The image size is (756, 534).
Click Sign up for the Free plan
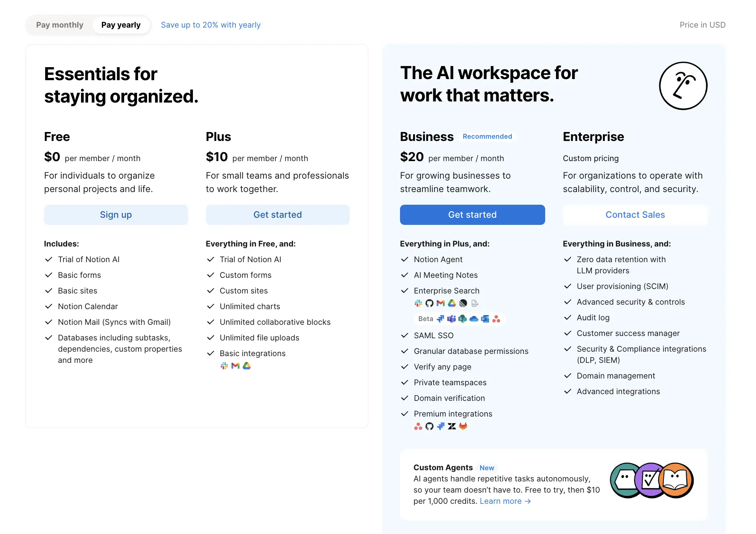(116, 214)
